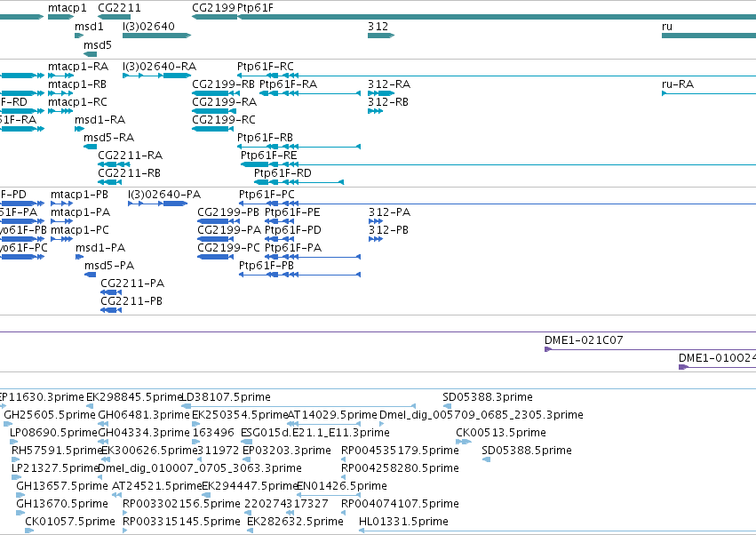
Task: Click the 'CG2199-PC' protein label
Action: pyautogui.click(x=228, y=247)
